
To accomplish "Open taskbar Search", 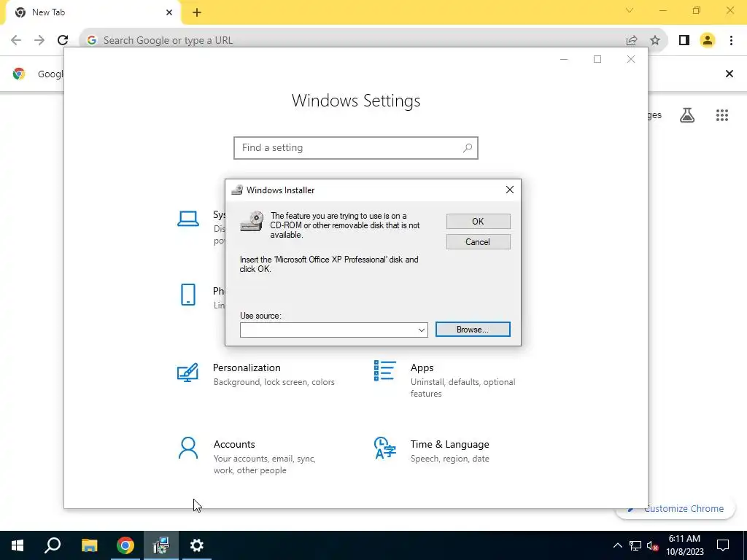I will point(53,545).
